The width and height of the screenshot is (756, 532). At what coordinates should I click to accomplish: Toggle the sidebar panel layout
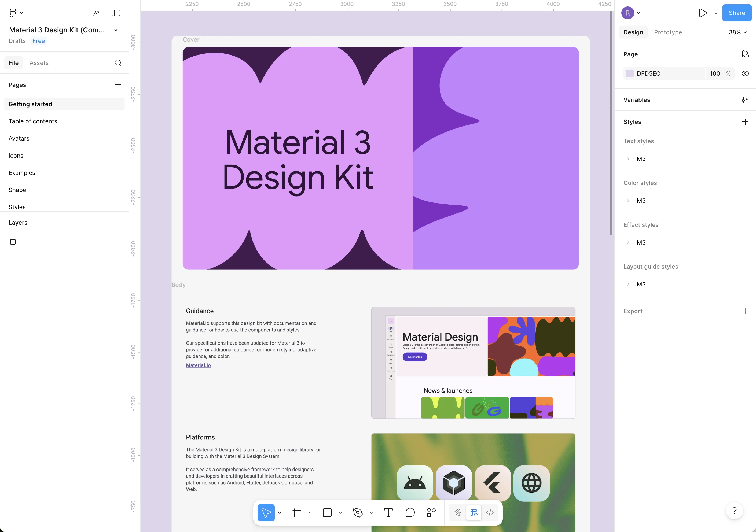coord(116,13)
